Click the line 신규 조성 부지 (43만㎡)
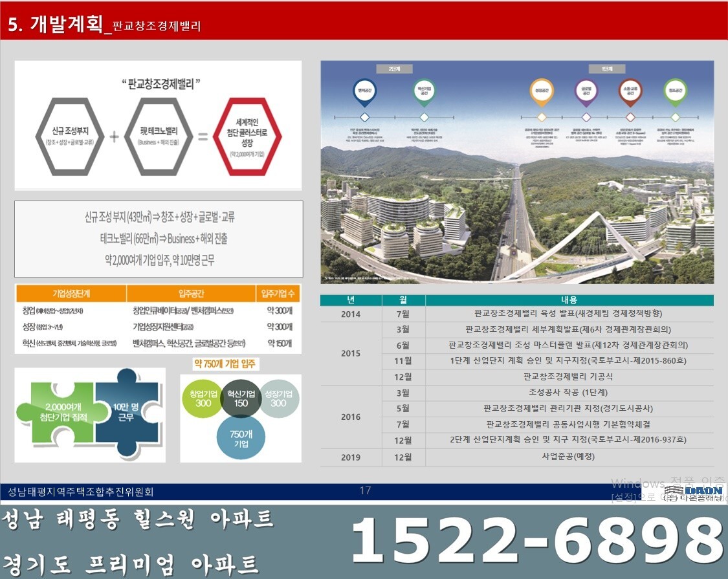Viewport: 728px width, 579px height. coord(159,216)
